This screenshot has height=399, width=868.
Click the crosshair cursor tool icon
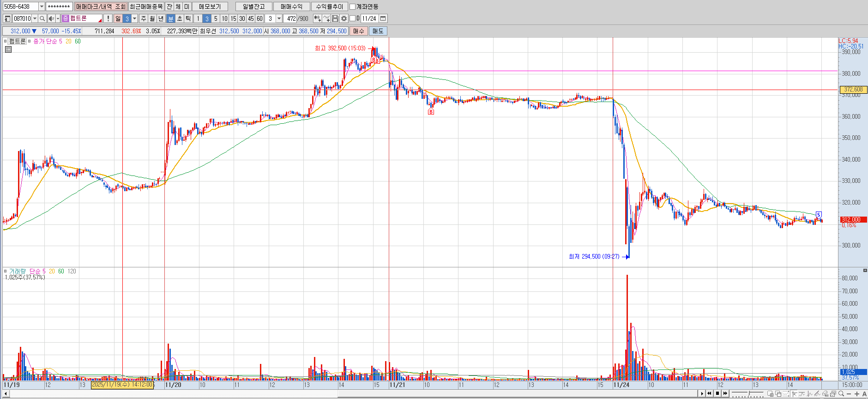(794, 393)
